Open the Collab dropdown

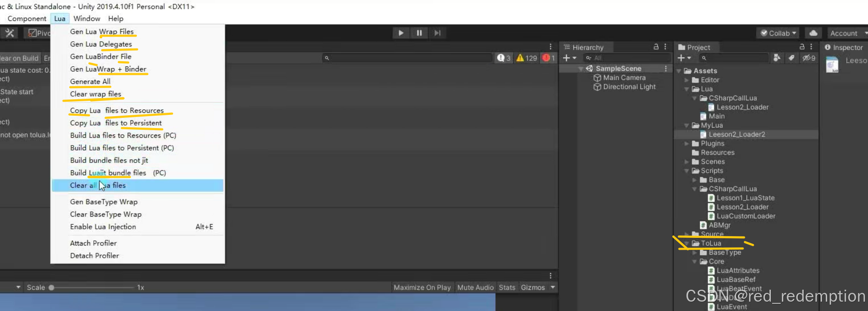pyautogui.click(x=778, y=33)
